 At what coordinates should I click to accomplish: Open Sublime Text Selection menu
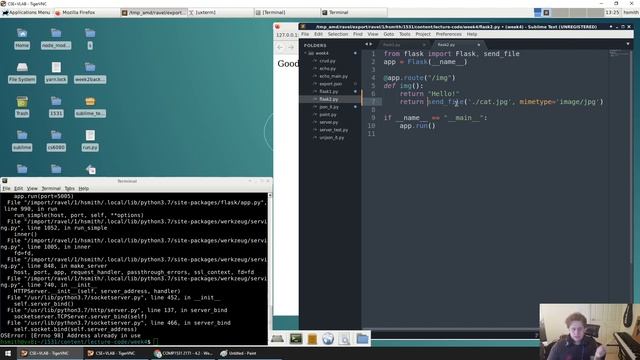click(338, 34)
